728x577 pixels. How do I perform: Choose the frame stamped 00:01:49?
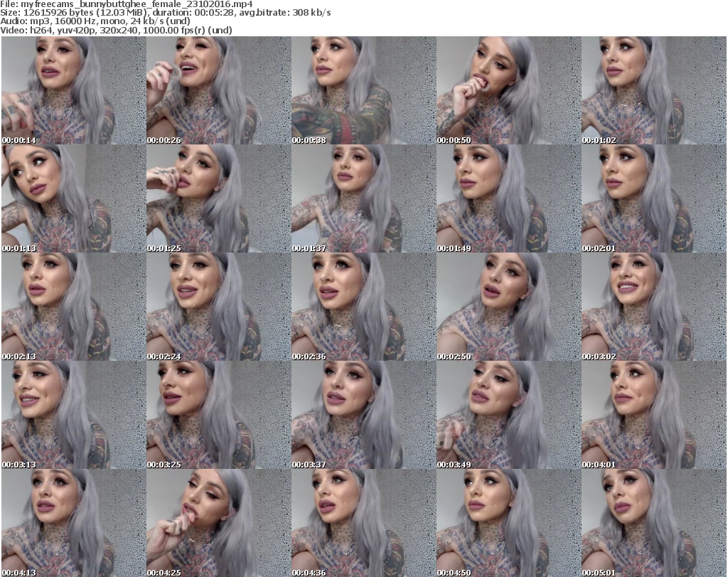[509, 198]
